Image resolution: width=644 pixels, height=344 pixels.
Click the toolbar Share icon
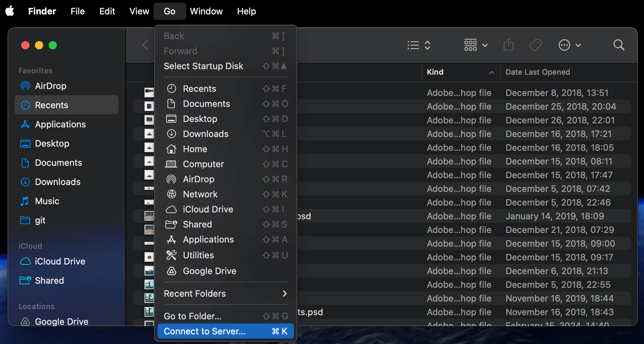tap(509, 45)
